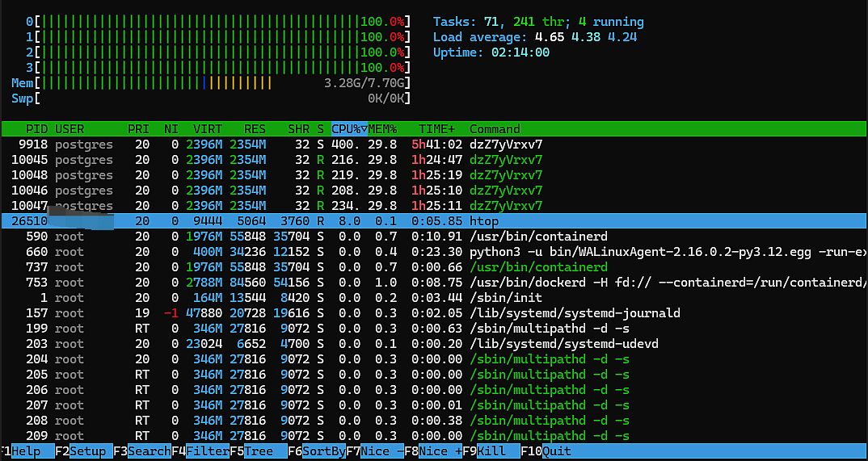Click the Swp meter showing 0K/0K

coord(212,99)
